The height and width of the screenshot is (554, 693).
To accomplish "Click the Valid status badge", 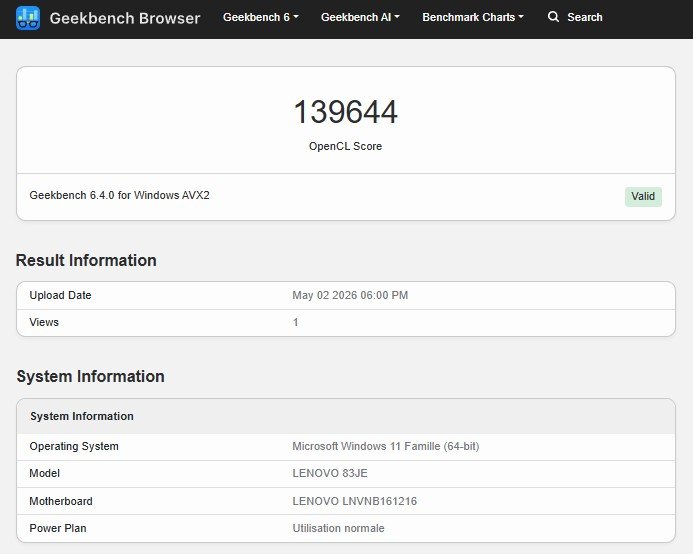I will click(643, 196).
